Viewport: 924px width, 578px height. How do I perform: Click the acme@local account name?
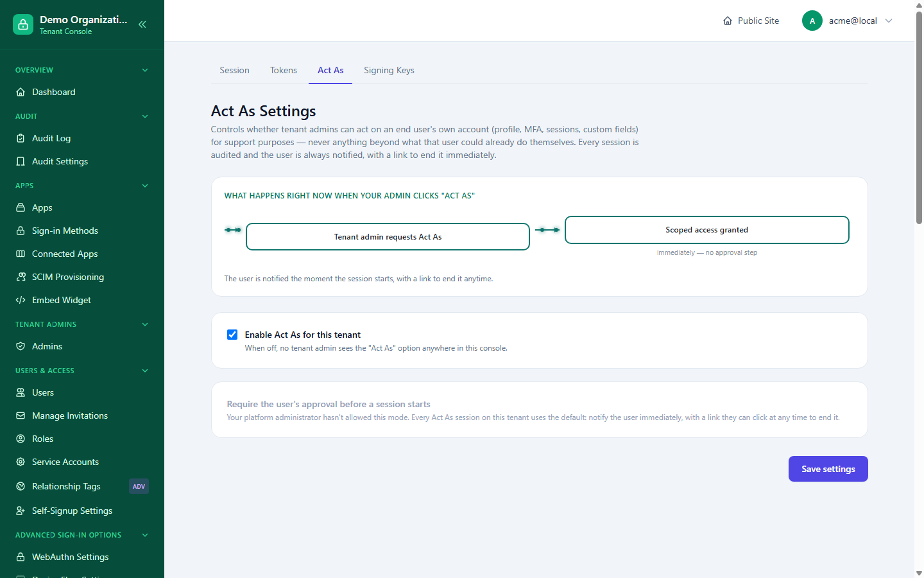pos(853,21)
